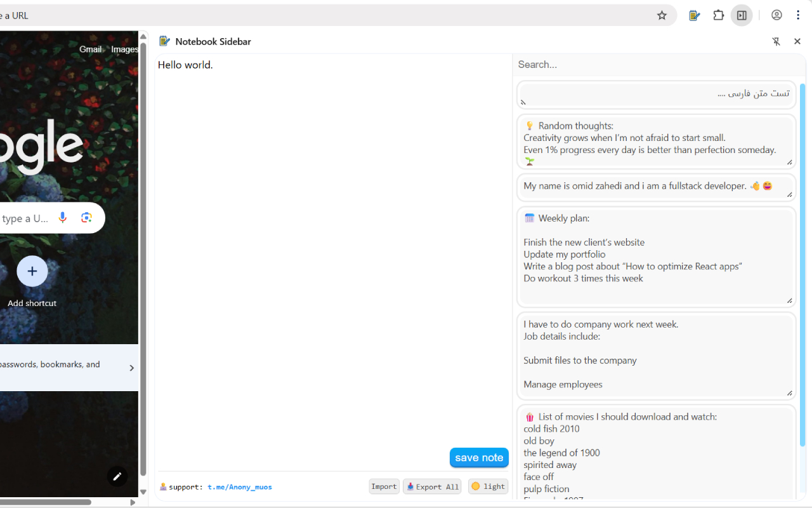This screenshot has width=812, height=508.
Task: Grab the resize handle of omid zahedi note
Action: coord(789,194)
